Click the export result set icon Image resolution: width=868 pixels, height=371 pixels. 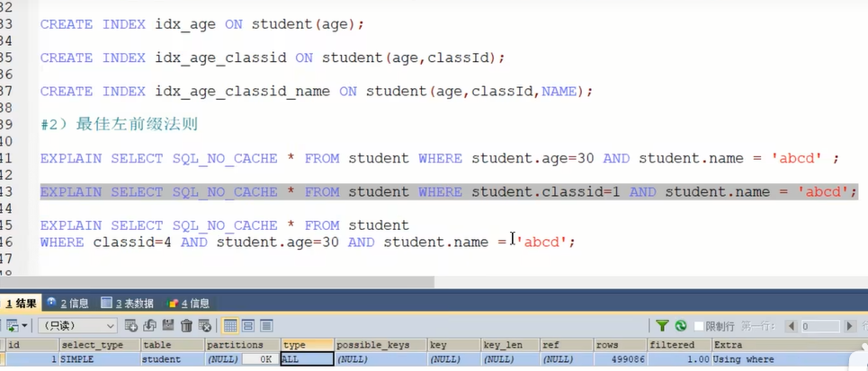coord(11,326)
